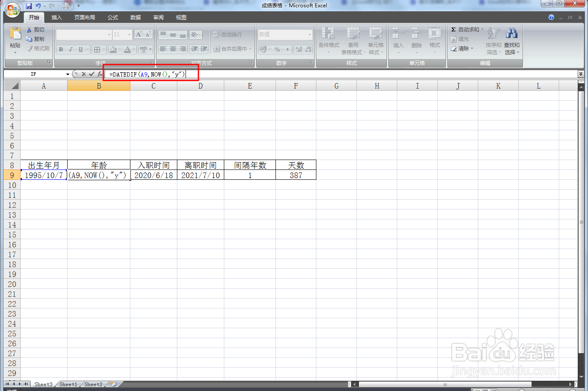This screenshot has width=588, height=391.
Task: Toggle Italic formatting
Action: click(71, 49)
